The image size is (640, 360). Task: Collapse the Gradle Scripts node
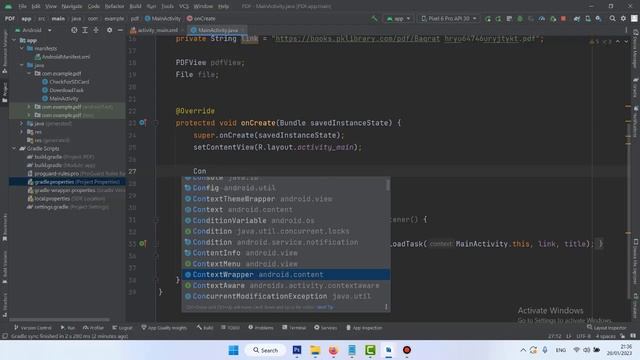click(15, 148)
